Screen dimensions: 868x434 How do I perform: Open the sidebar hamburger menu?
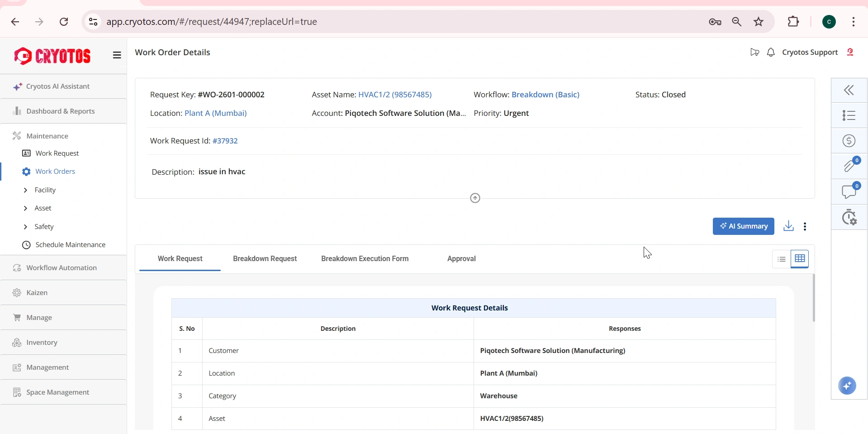(x=117, y=55)
